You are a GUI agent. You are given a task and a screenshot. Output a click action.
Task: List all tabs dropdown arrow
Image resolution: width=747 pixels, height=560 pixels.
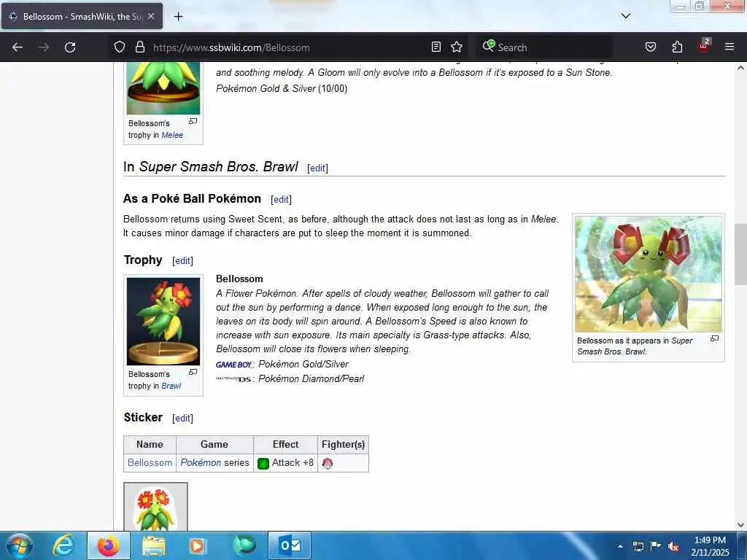coord(625,16)
